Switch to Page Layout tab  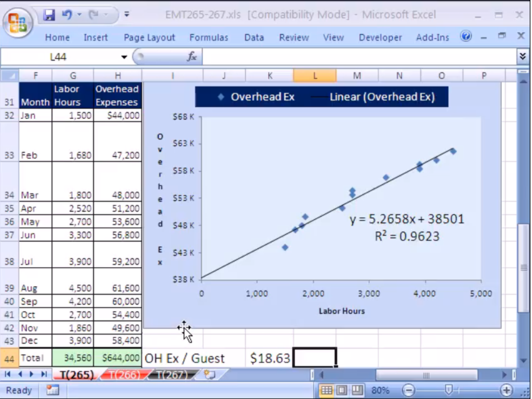149,37
